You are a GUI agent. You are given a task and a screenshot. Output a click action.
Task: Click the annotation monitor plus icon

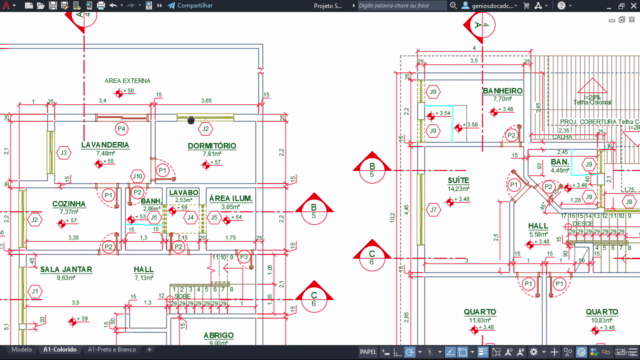click(x=554, y=352)
